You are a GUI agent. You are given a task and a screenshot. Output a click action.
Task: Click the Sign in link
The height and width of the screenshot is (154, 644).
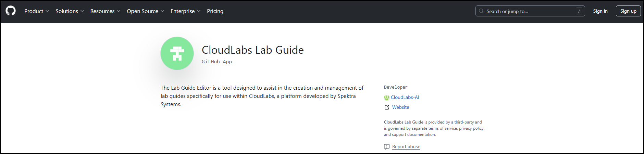click(600, 11)
